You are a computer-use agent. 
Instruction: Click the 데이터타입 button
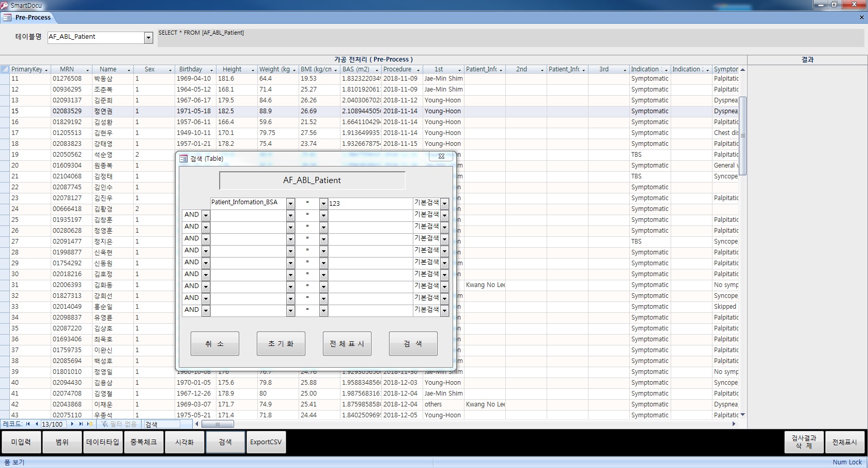point(103,442)
